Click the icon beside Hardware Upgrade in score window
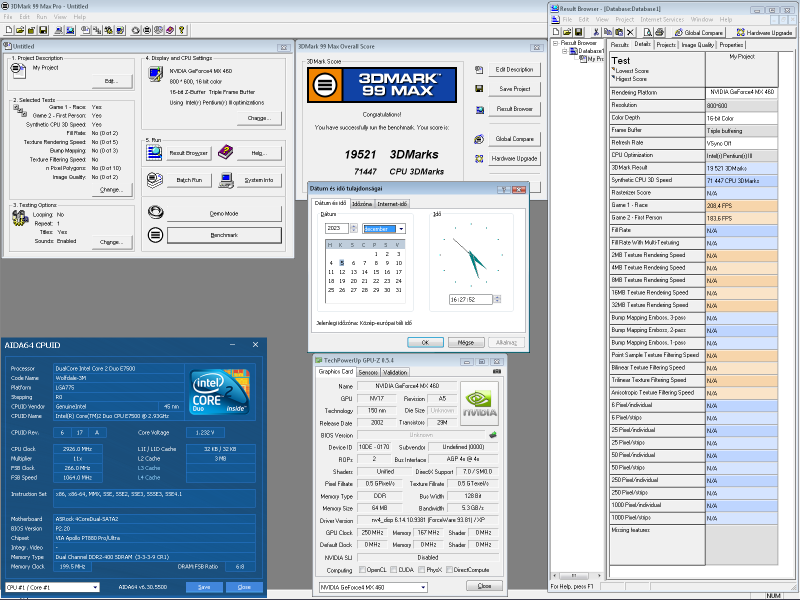 point(479,159)
